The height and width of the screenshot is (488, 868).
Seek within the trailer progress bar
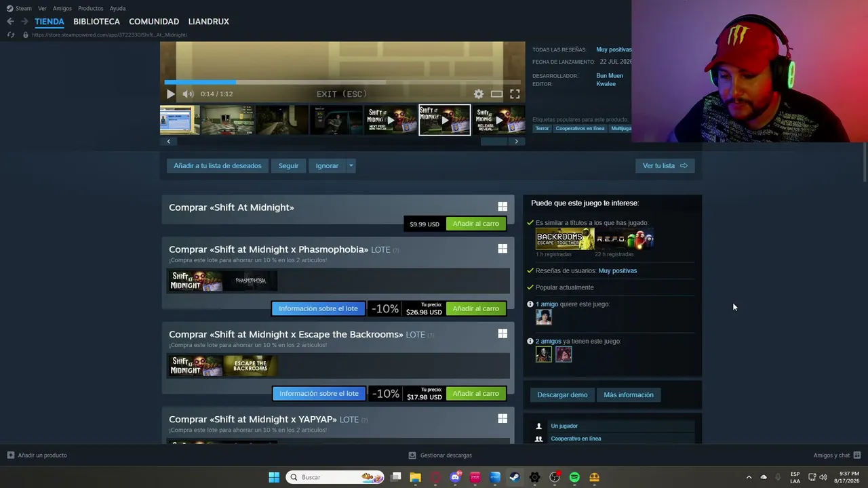click(342, 82)
